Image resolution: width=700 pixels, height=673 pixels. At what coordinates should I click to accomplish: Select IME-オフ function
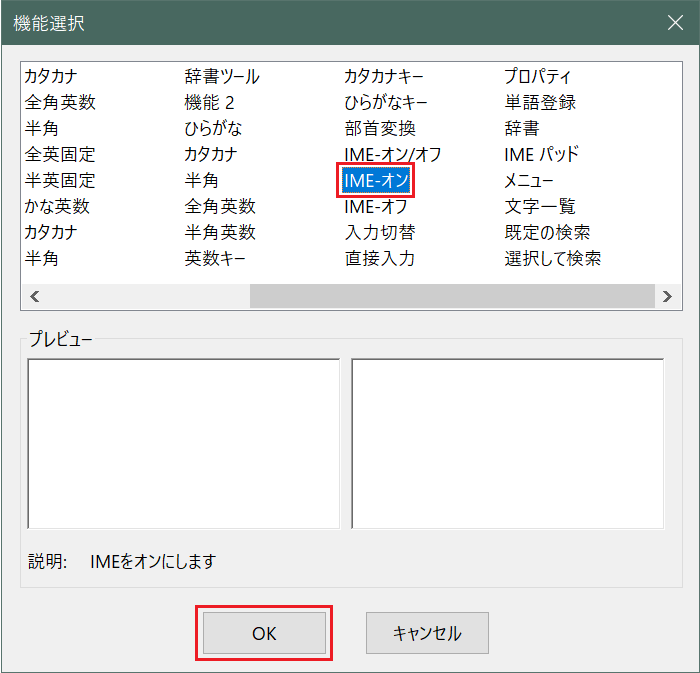(x=375, y=206)
